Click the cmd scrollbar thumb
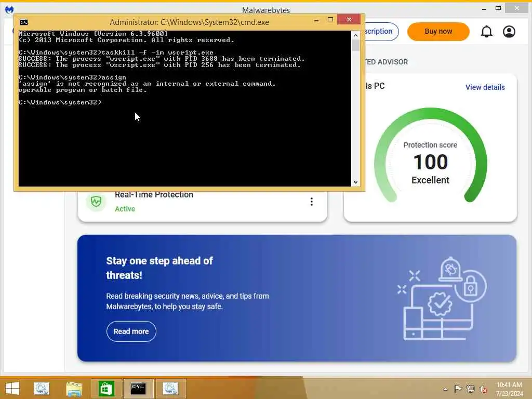Viewport: 532px width, 399px height. [355, 45]
